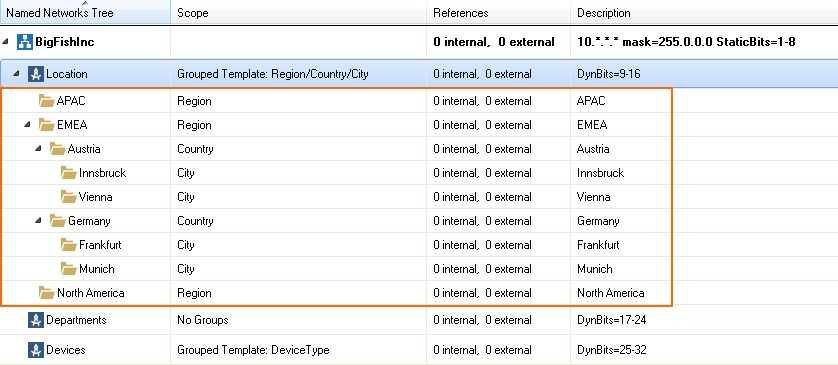This screenshot has height=365, width=838.
Task: Click description '10.*.*.* mask=255.0.0.0 StaticBits=1-8'
Action: tap(686, 42)
